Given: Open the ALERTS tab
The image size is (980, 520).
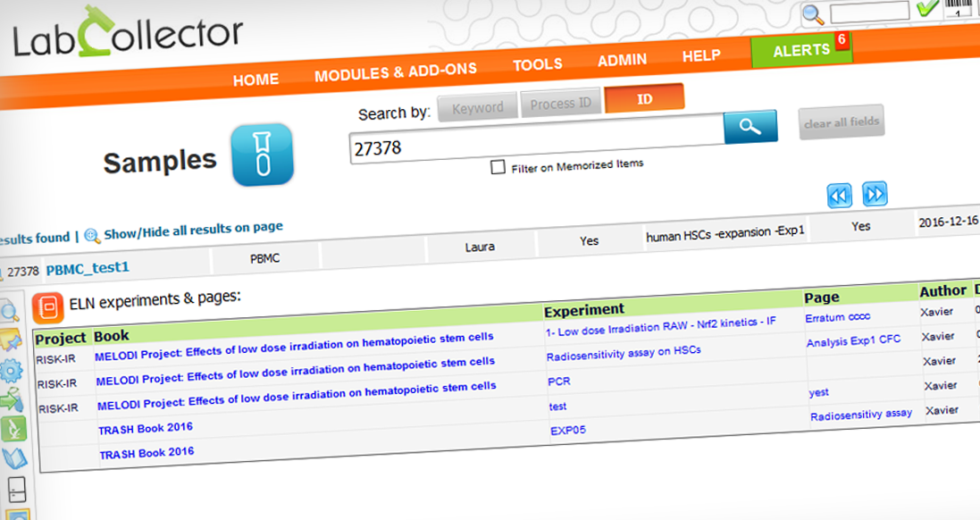Looking at the screenshot, I should 801,51.
